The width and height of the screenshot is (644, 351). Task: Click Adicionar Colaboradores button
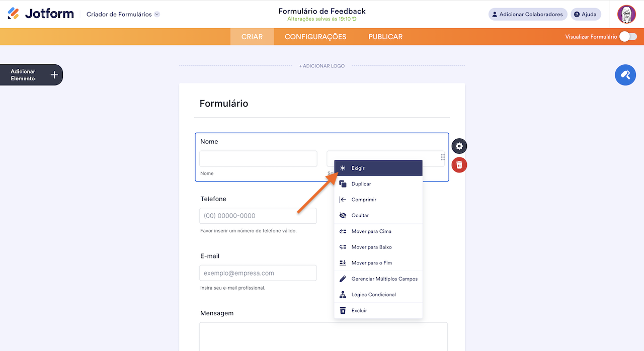pyautogui.click(x=528, y=14)
